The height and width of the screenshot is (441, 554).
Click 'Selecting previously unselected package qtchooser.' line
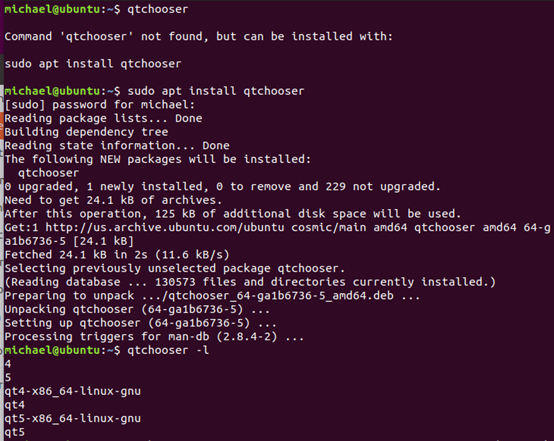point(175,268)
